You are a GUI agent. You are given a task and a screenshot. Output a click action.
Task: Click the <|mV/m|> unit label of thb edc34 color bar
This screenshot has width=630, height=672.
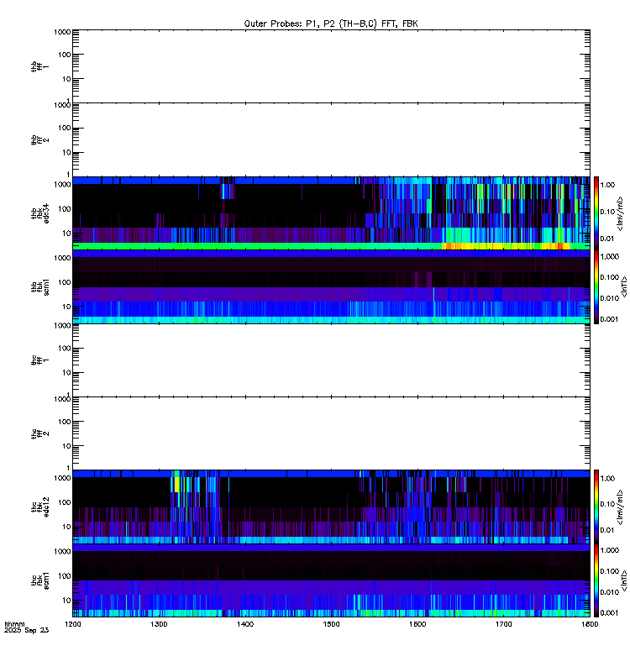click(620, 213)
